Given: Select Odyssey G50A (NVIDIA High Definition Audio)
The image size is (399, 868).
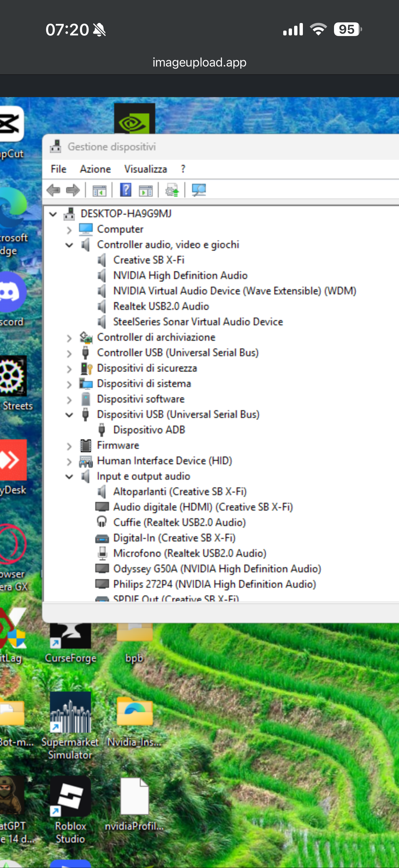Looking at the screenshot, I should [217, 569].
